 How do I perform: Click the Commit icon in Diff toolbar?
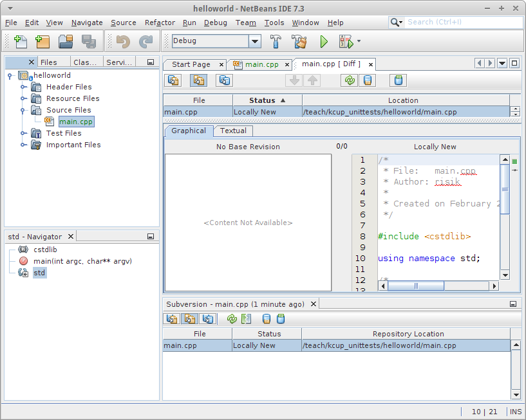pyautogui.click(x=398, y=80)
